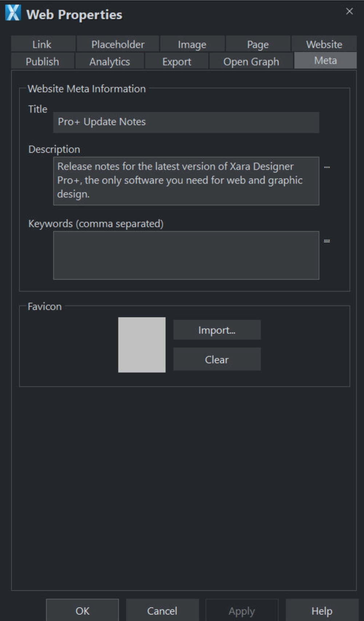Open Help for Web Properties
Screen dimensions: 364x621
click(322, 610)
